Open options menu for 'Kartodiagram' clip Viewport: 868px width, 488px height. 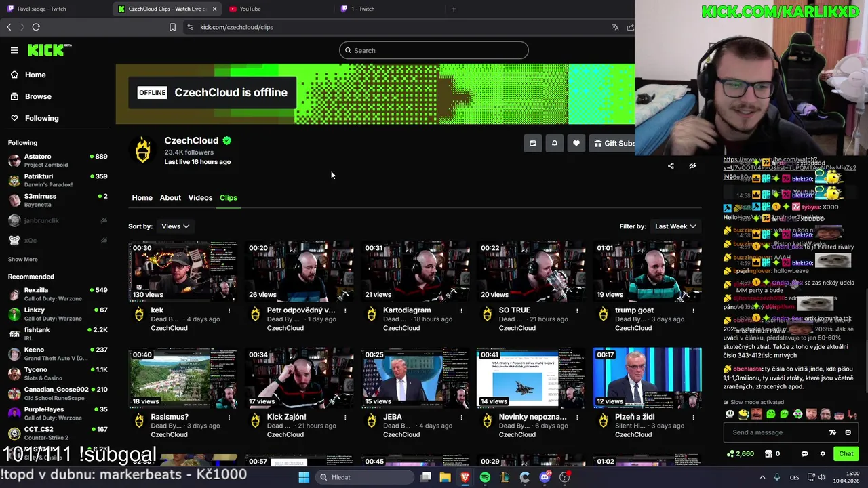461,311
